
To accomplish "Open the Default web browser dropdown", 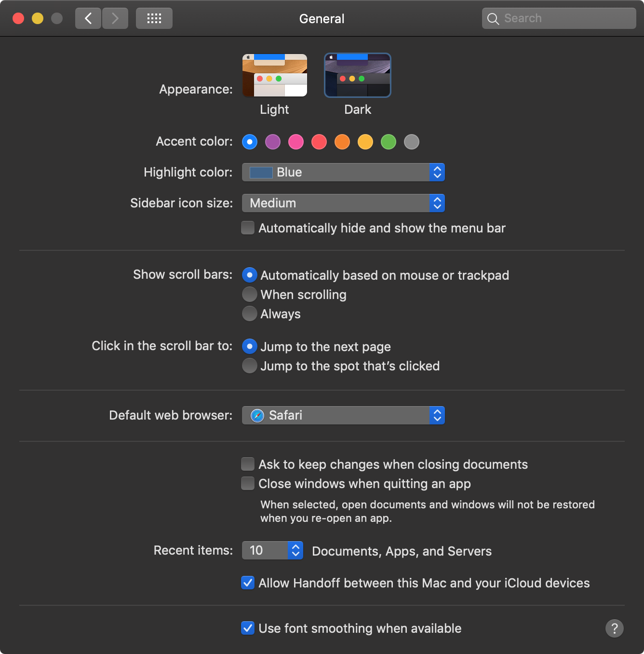I will 343,415.
